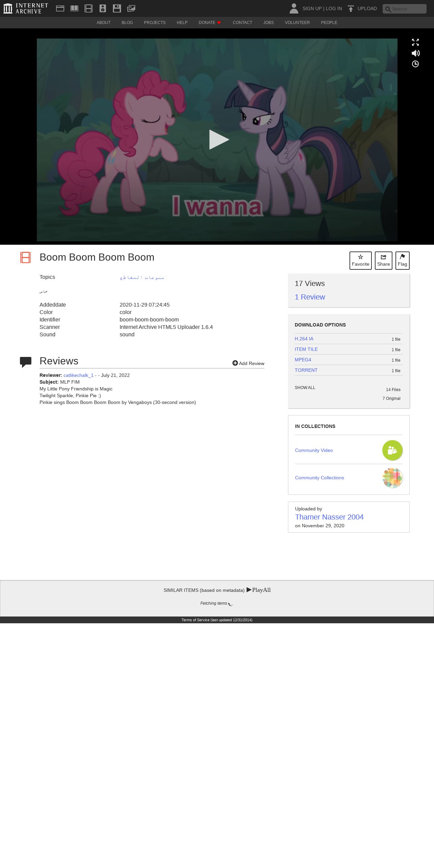Click Play All similar items

click(259, 590)
